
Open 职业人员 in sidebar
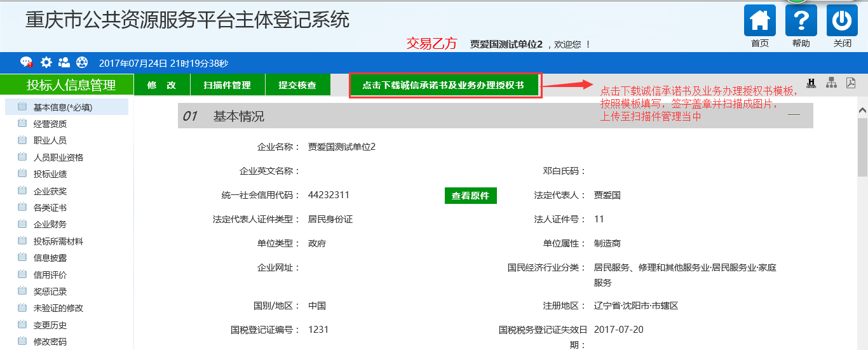[x=50, y=140]
